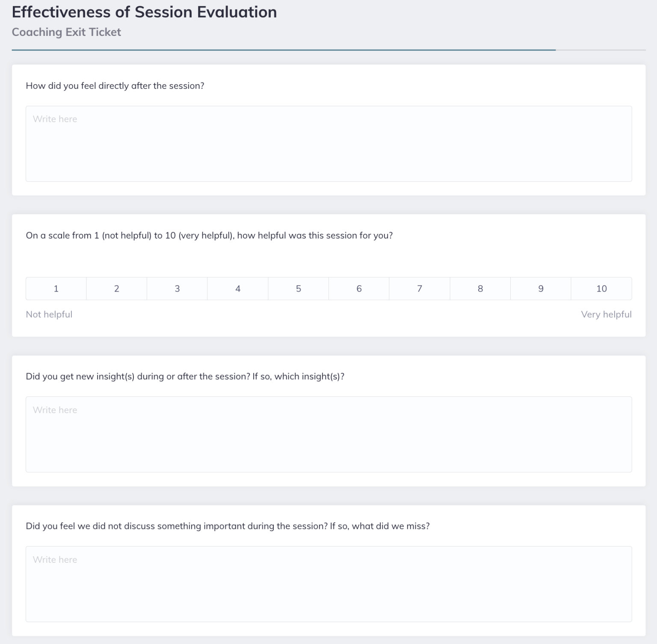Click the 'Not helpful' scale label

point(49,314)
